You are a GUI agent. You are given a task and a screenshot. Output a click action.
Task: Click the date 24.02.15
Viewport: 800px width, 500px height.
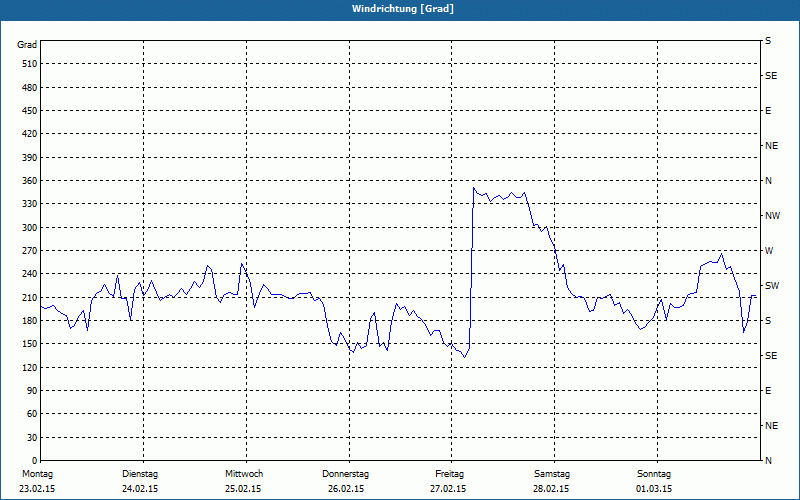(x=140, y=489)
